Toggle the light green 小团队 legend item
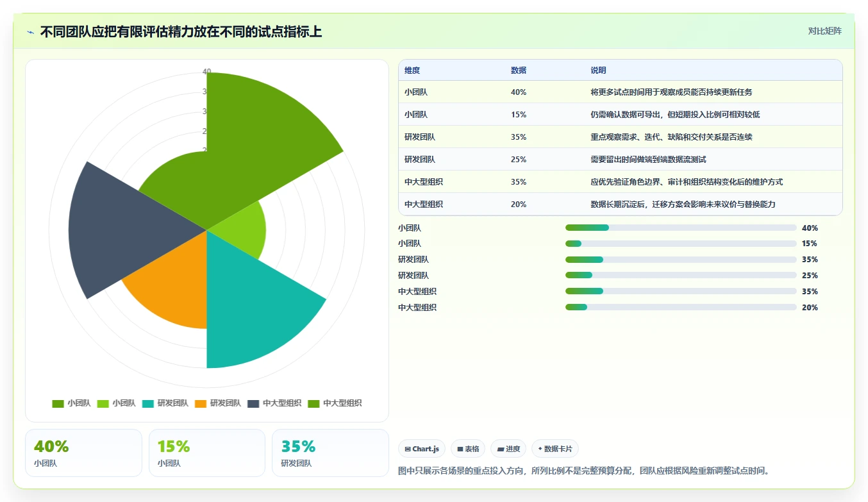 tap(116, 403)
